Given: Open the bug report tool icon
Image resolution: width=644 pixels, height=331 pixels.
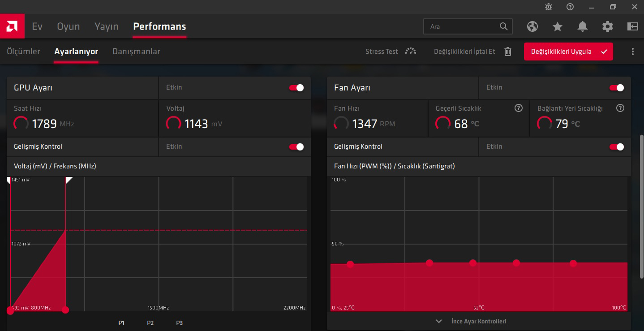Looking at the screenshot, I should (549, 7).
